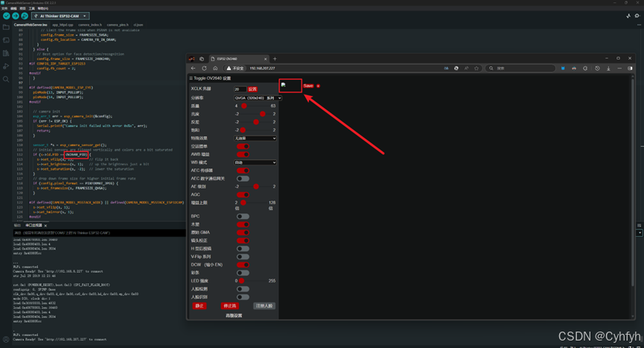Reload the browser page
This screenshot has height=348, width=644.
[x=204, y=69]
